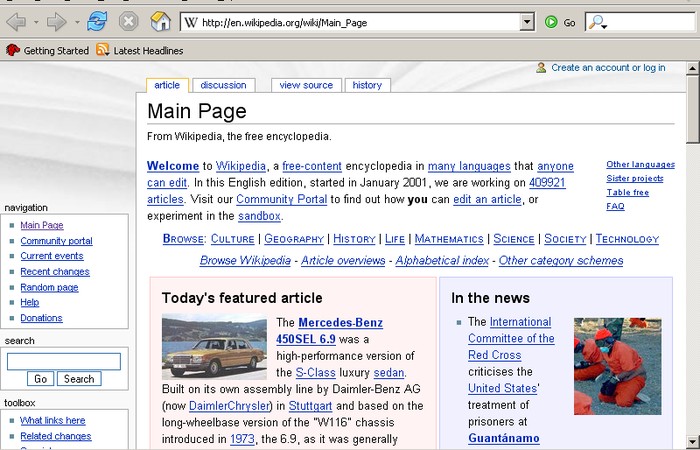Click the sidebar Go button
The height and width of the screenshot is (450, 700).
tap(40, 379)
